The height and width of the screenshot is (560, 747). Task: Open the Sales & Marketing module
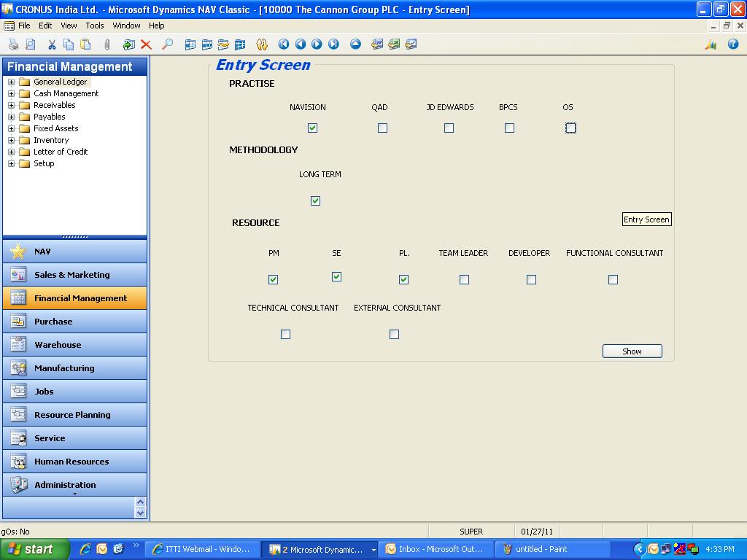pos(75,275)
